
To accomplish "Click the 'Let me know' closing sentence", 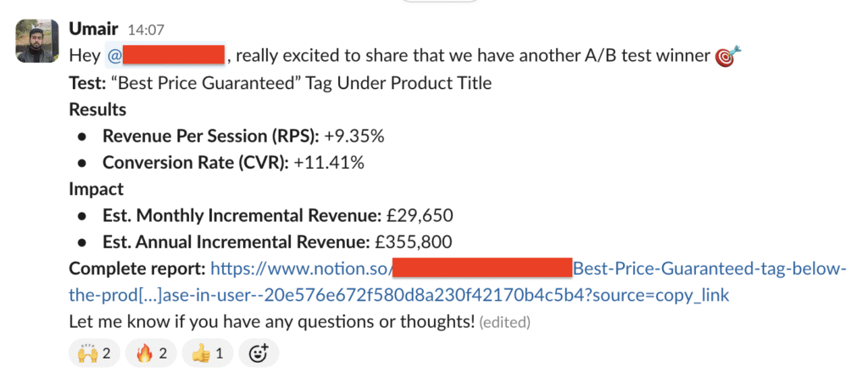I will pos(272,321).
